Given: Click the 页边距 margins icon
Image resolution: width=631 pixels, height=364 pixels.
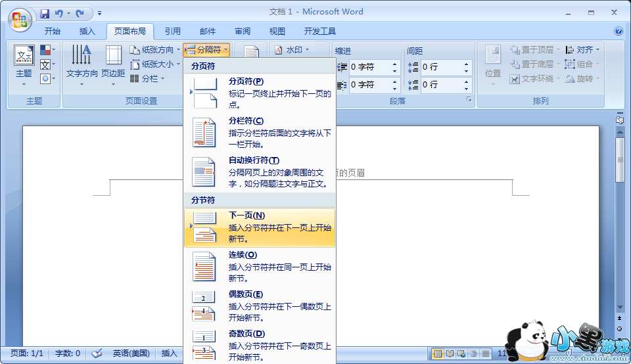Looking at the screenshot, I should (x=113, y=65).
